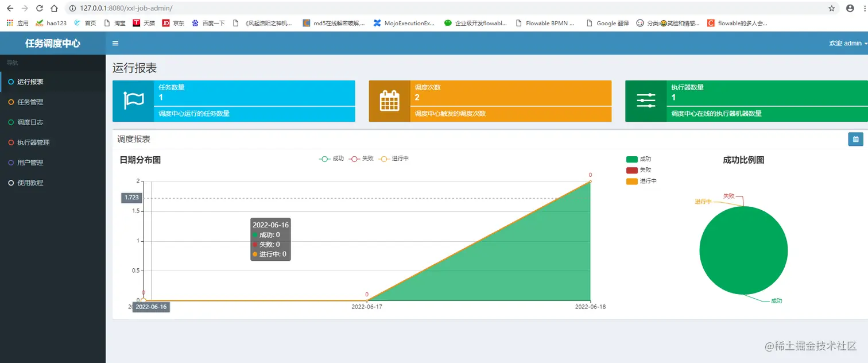Open 调度日志 in the sidebar
This screenshot has height=363, width=868.
pos(53,122)
